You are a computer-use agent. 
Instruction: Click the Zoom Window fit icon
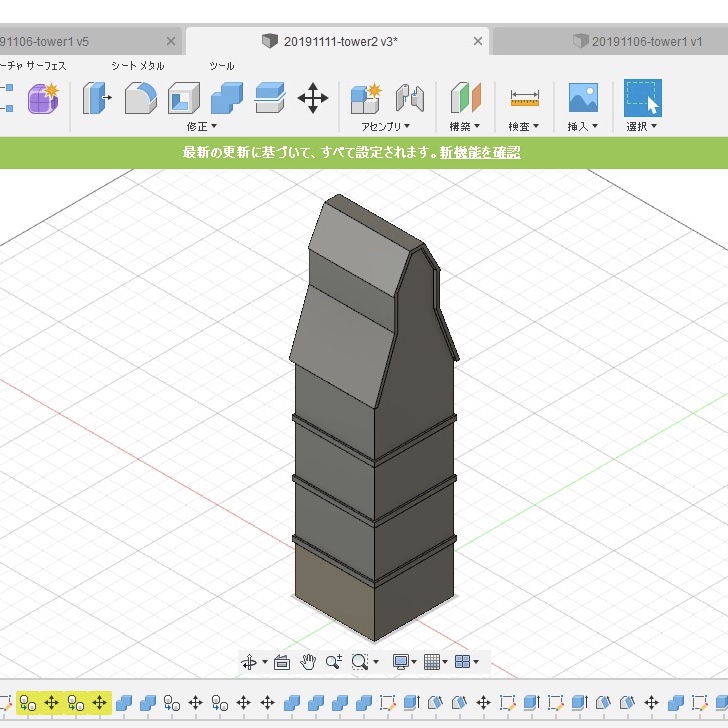click(x=360, y=662)
